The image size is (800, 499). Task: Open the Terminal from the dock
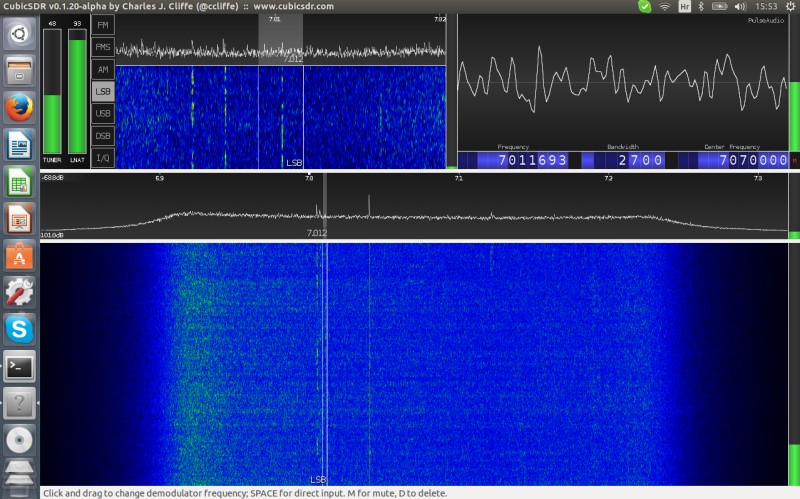(x=19, y=366)
